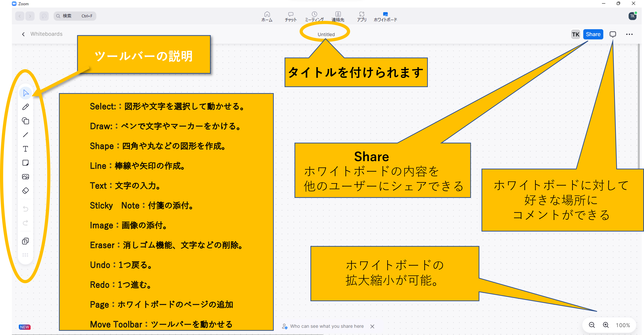Open the 100% zoom level

[x=623, y=325]
